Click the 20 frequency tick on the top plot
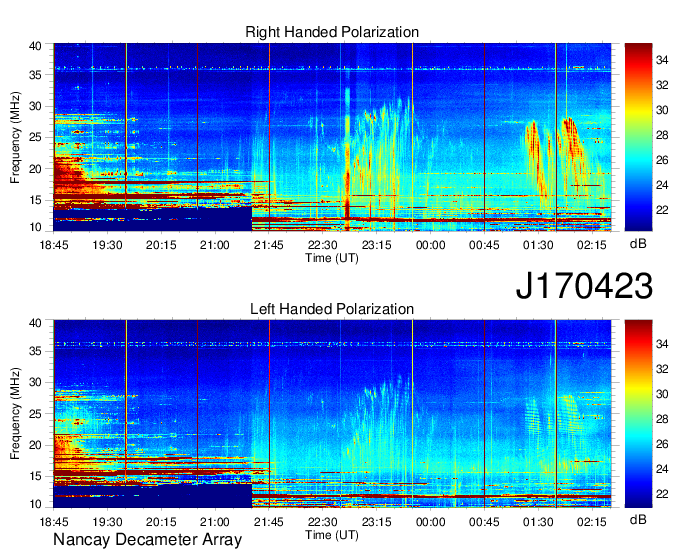680x552 pixels. 36,169
